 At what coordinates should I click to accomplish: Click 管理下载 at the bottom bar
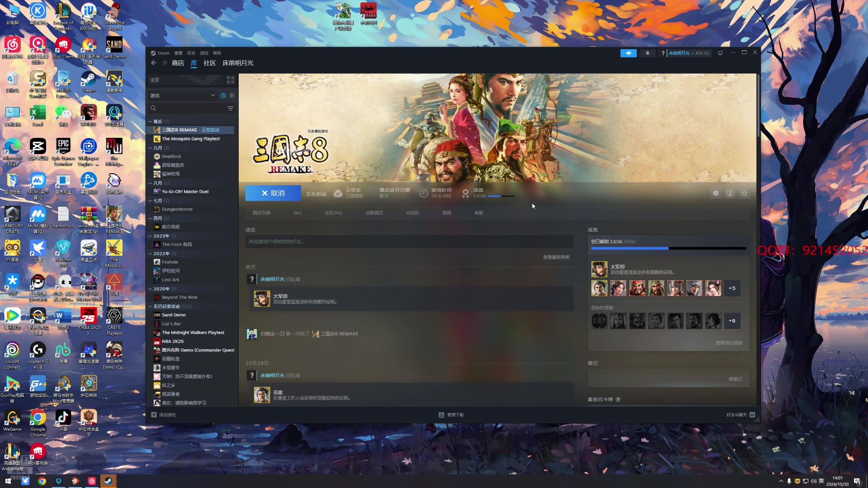click(451, 415)
